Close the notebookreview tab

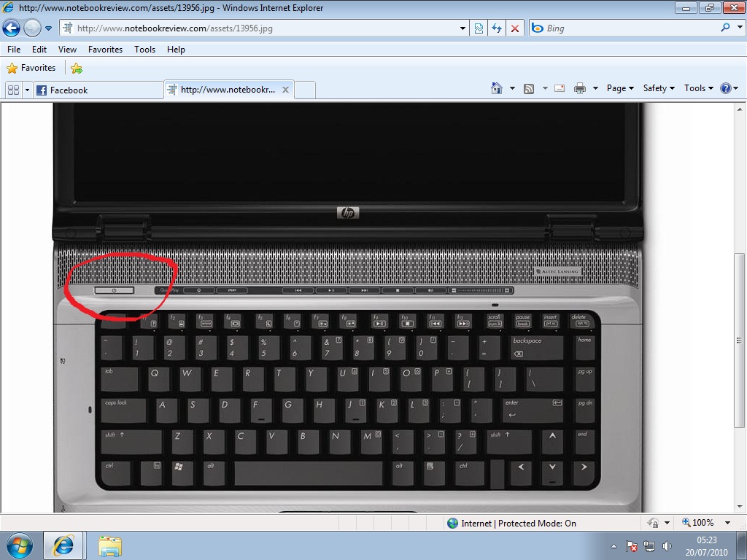[285, 90]
